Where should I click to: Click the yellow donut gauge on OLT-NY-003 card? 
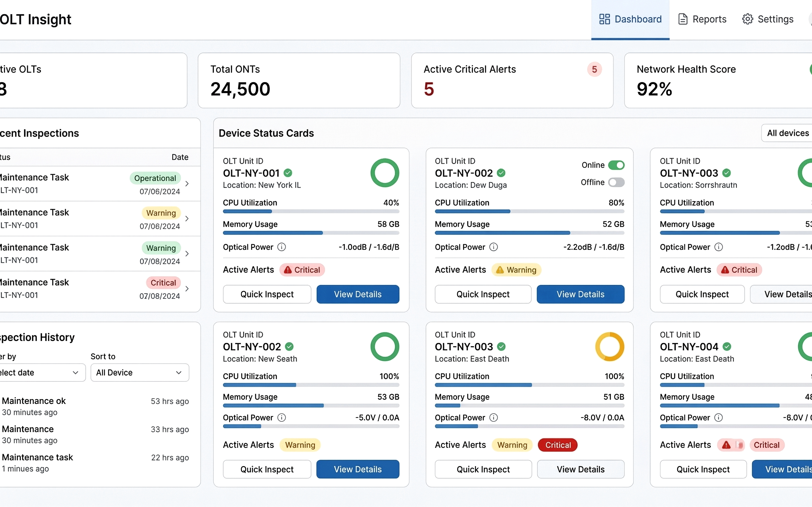(x=610, y=347)
